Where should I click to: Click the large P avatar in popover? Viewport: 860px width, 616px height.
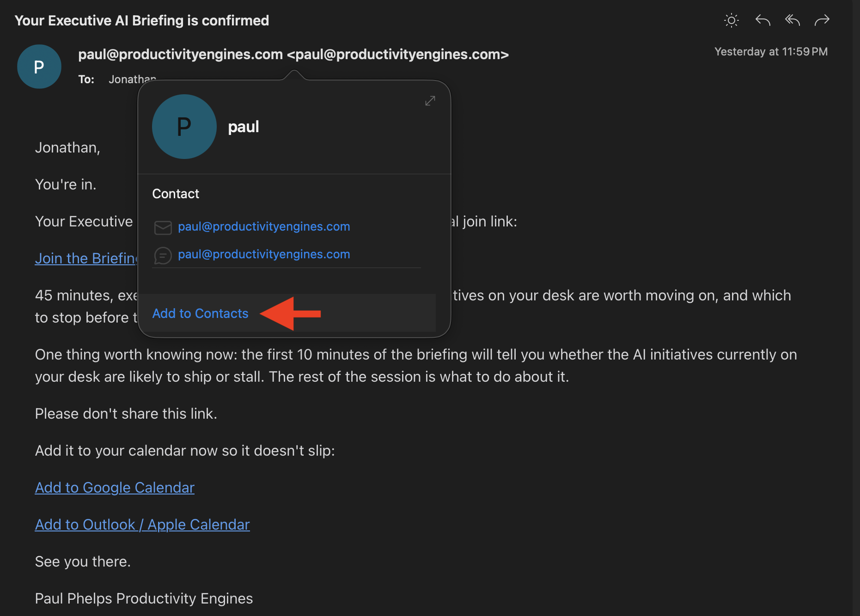pyautogui.click(x=184, y=127)
